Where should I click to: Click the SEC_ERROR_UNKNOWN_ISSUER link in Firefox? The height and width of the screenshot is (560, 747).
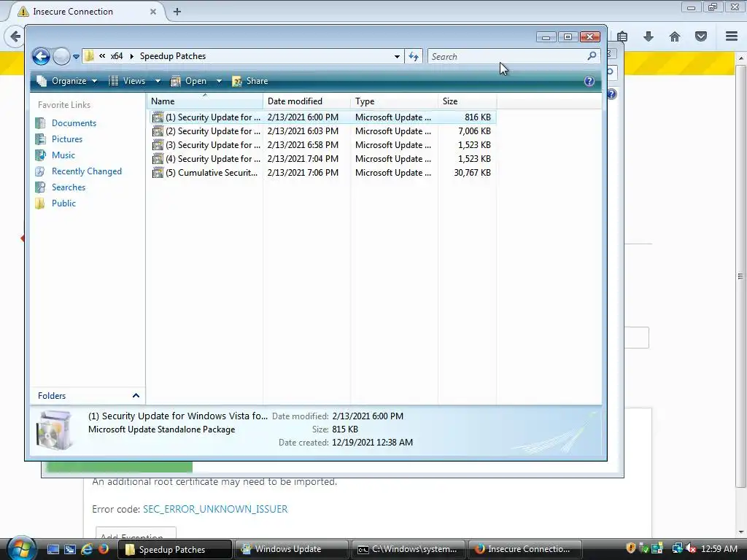coord(215,509)
